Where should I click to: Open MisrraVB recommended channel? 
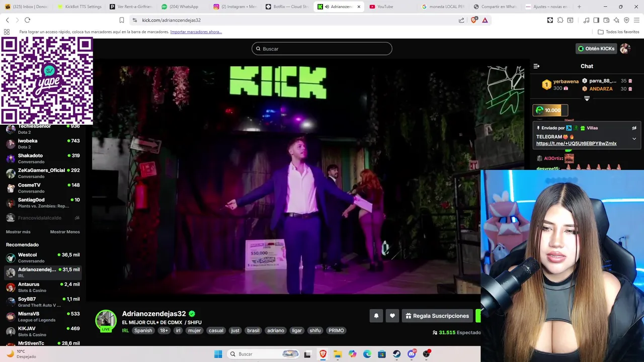(43, 317)
